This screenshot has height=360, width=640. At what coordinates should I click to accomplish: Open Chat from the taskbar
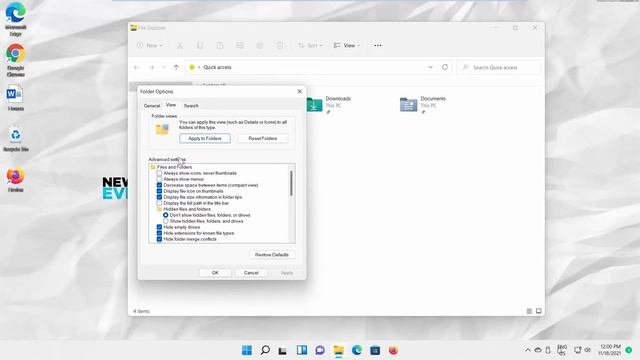pos(320,350)
